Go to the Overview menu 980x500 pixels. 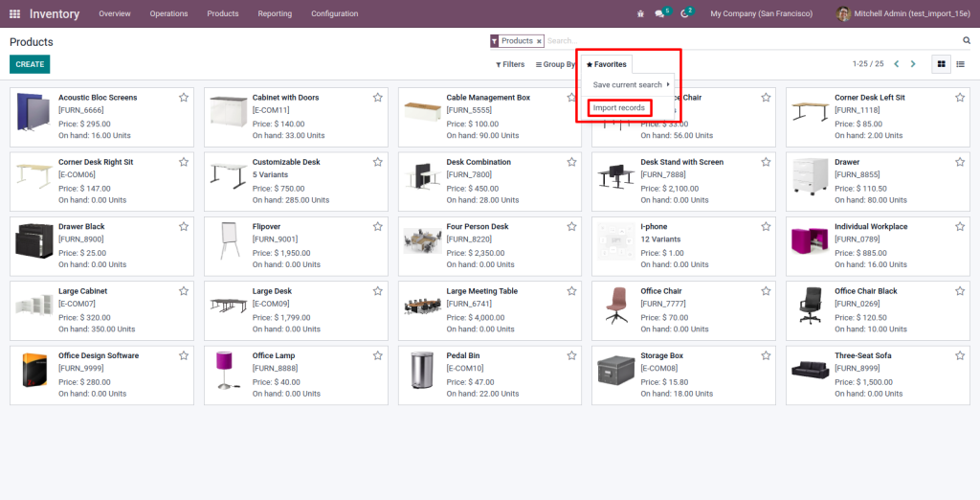(x=115, y=13)
